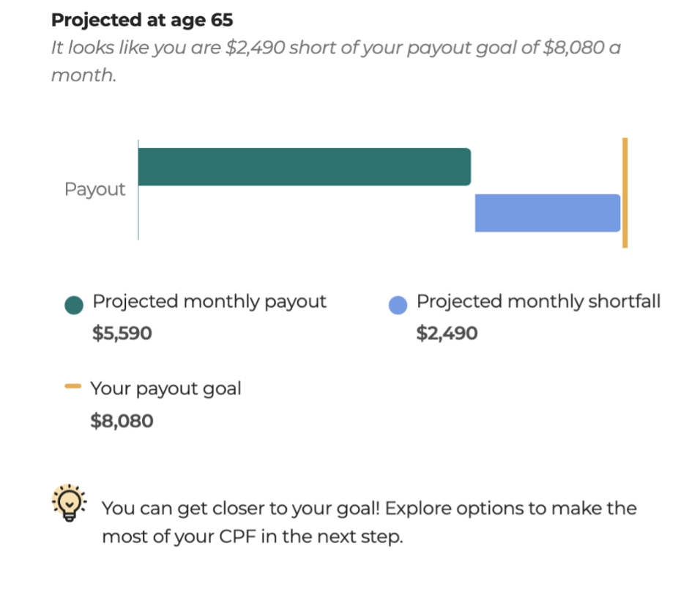Click the $8,080 goal amount
Image resolution: width=700 pixels, height=595 pixels.
pyautogui.click(x=122, y=421)
